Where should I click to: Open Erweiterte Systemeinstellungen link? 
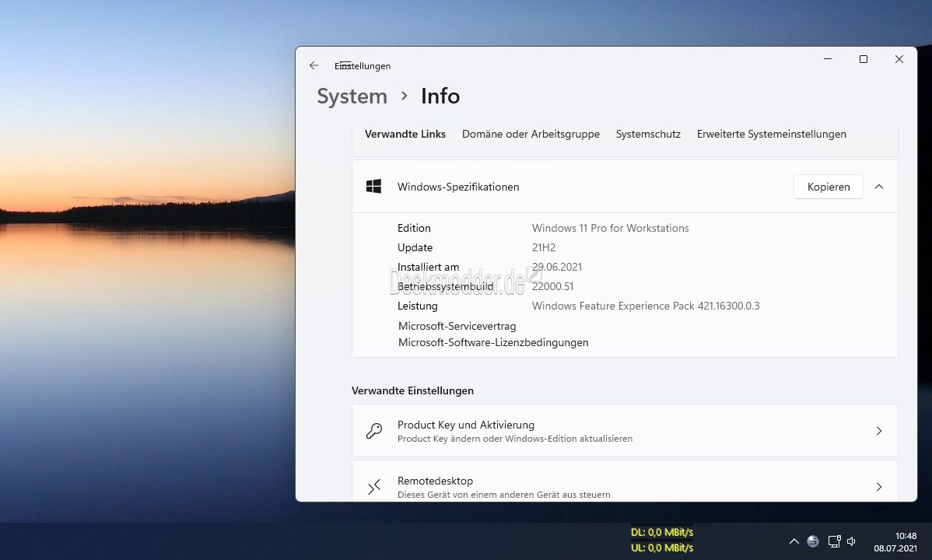click(x=772, y=135)
